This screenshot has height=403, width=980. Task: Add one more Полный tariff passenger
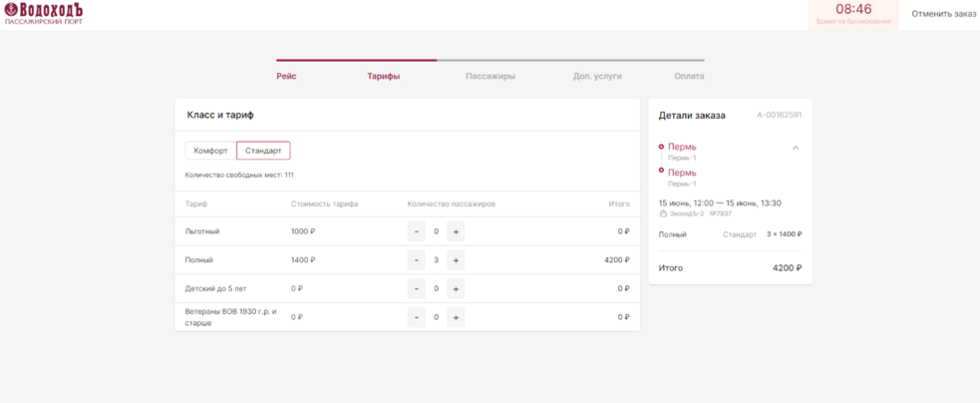[x=456, y=260]
